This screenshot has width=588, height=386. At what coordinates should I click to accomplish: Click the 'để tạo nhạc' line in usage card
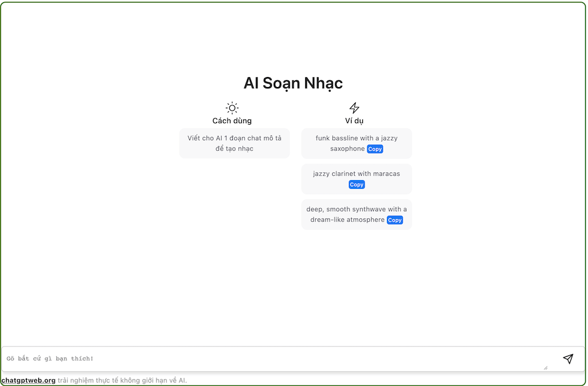pos(235,149)
